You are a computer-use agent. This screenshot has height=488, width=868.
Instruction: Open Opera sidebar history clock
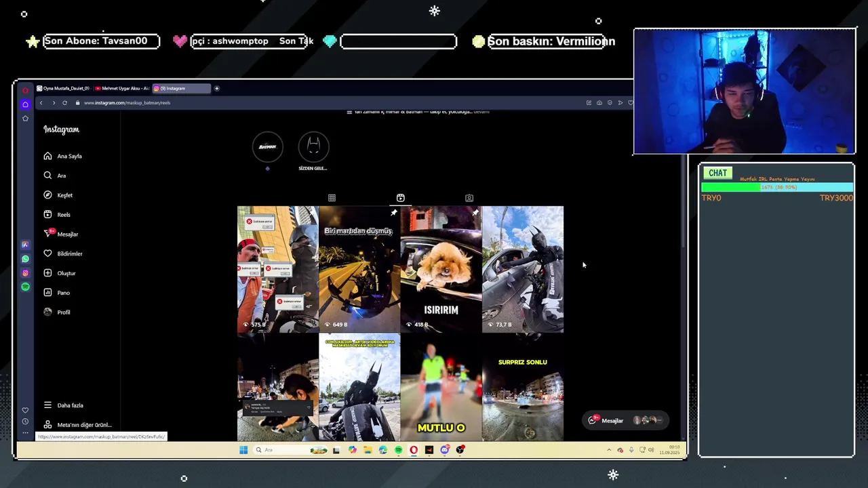point(25,422)
